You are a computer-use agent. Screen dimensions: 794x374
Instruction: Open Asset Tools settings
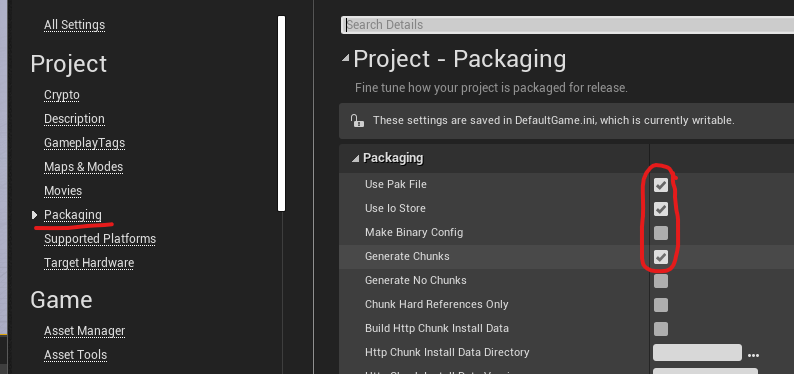75,355
